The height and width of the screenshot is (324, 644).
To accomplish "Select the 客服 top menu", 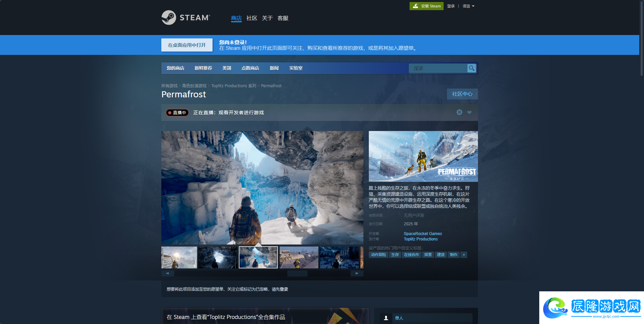I will pos(283,18).
